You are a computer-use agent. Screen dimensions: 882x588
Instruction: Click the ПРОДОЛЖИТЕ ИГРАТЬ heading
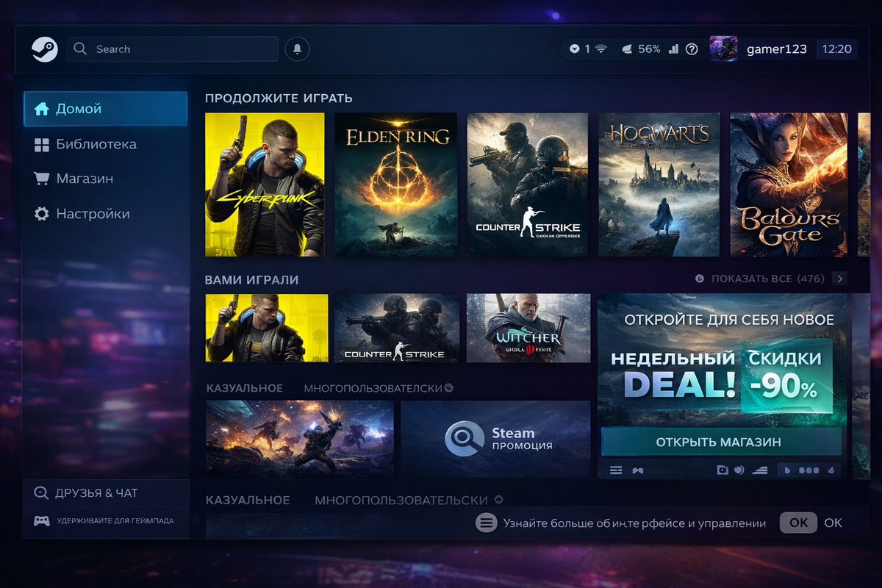(279, 98)
